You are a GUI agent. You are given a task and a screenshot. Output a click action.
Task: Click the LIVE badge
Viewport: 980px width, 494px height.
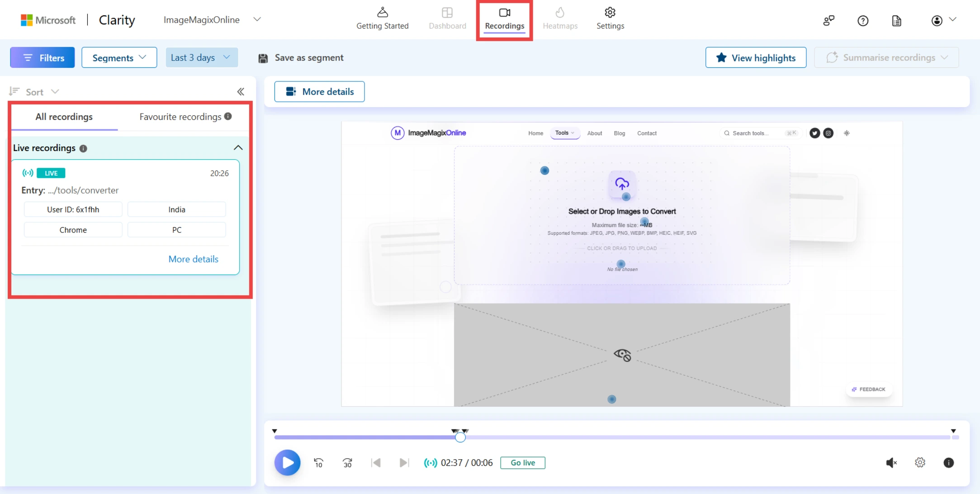click(51, 173)
